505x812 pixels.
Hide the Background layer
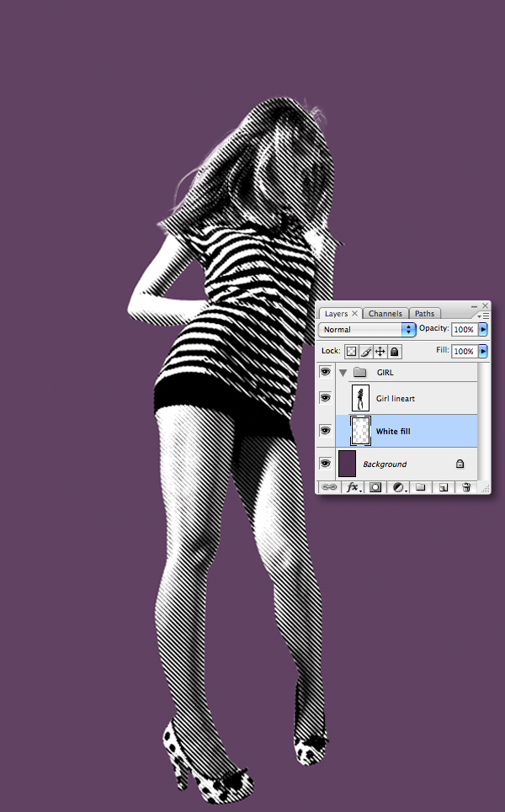click(325, 463)
